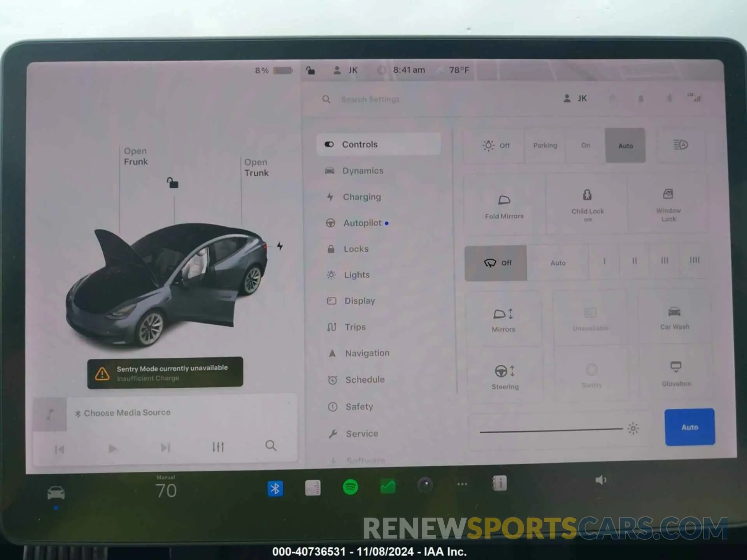Set wiper speed to level IIII
Image resolution: width=747 pixels, height=560 pixels.
point(694,260)
